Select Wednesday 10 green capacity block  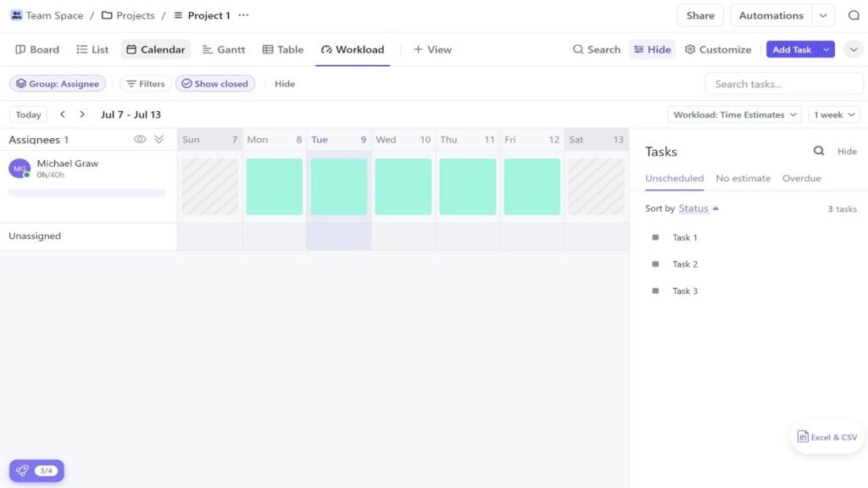403,186
